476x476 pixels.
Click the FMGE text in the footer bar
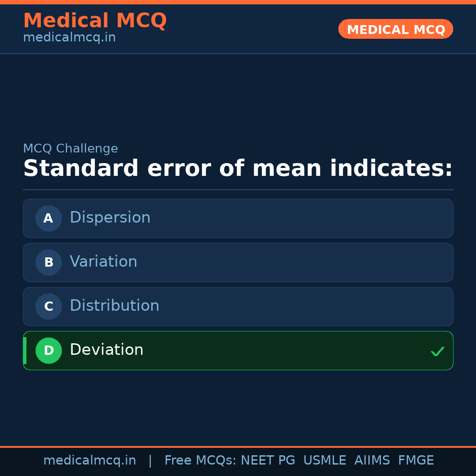(416, 460)
